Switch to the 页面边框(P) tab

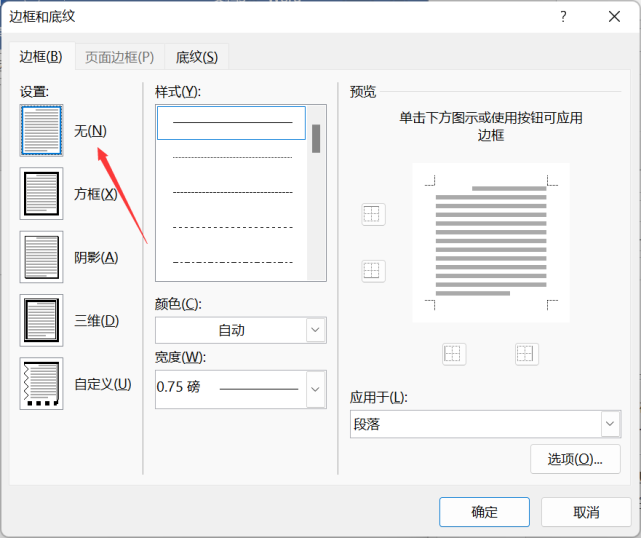coord(119,57)
